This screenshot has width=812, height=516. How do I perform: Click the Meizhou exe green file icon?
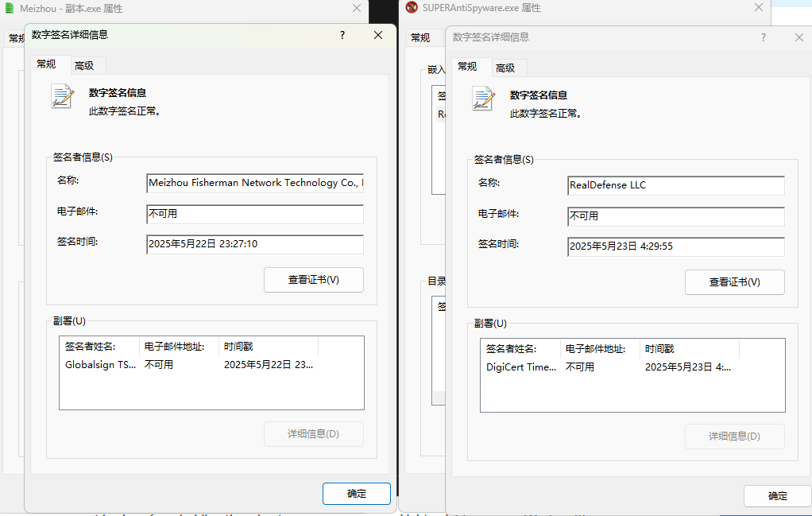coord(9,8)
